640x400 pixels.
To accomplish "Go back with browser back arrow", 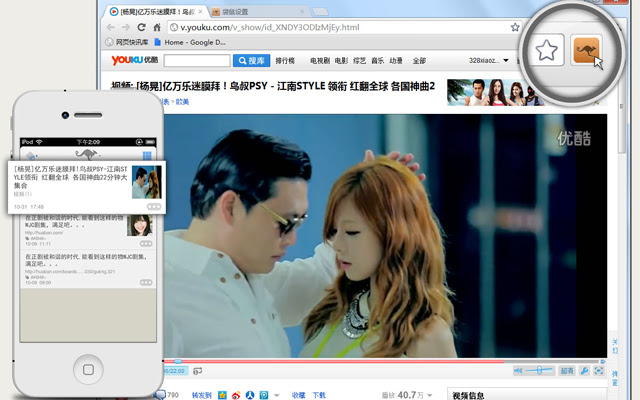I will click(111, 27).
